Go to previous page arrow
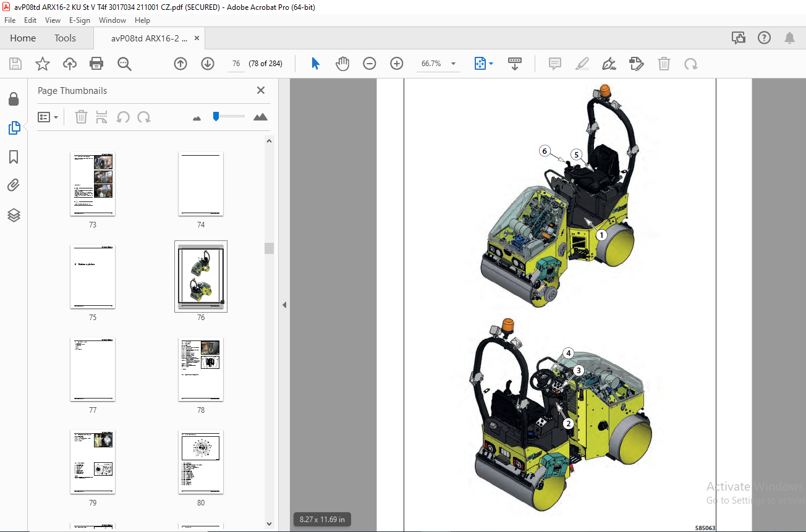Viewport: 806px width, 532px height. 180,64
